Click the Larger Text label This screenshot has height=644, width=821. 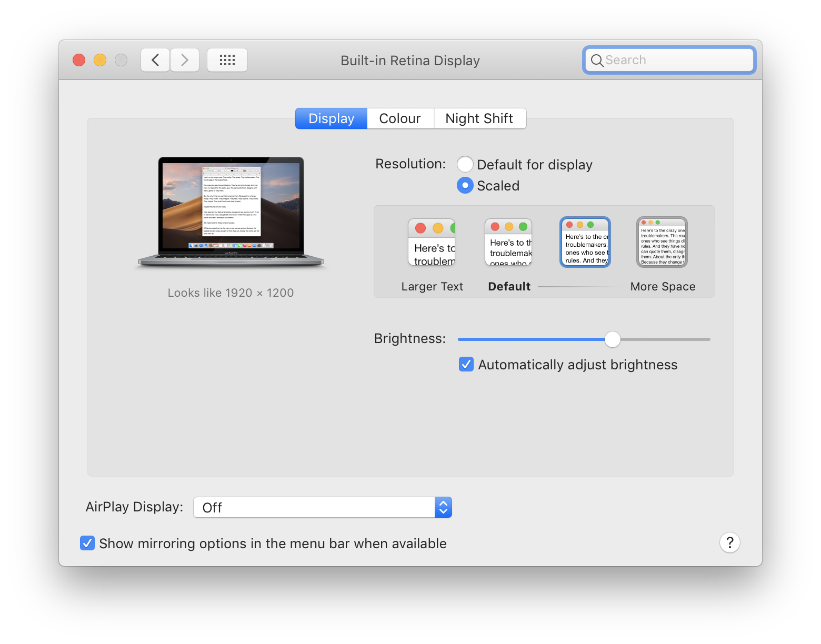point(432,287)
